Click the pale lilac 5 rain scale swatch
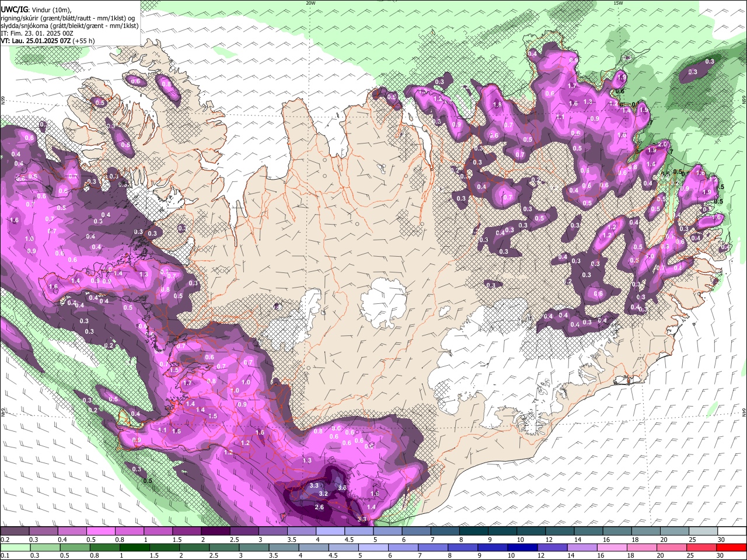This screenshot has height=560, width=747. coord(372,547)
